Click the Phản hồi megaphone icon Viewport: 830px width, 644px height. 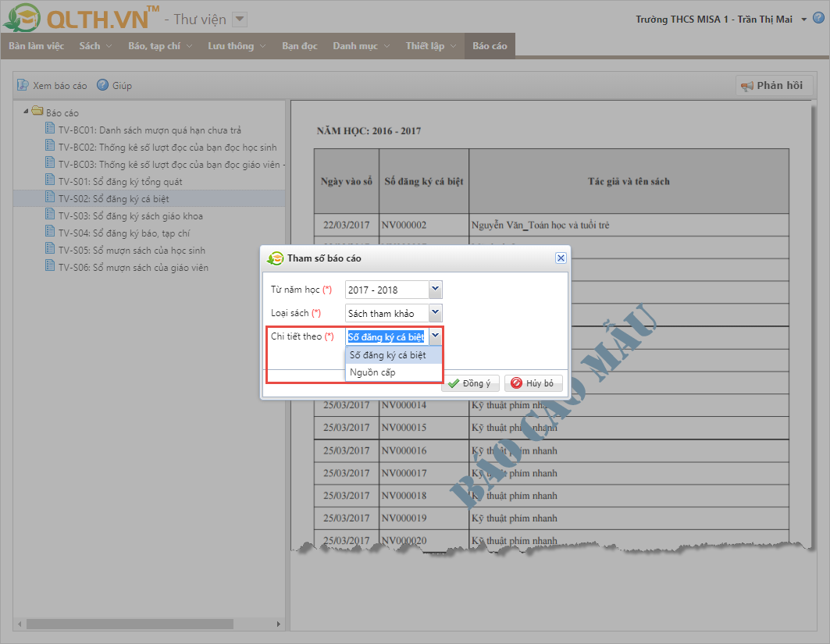[747, 86]
